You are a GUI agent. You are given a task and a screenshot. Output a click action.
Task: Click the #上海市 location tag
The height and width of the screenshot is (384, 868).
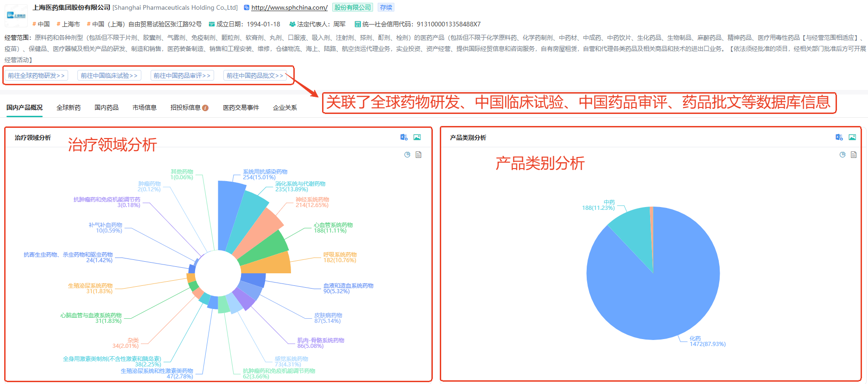point(68,24)
